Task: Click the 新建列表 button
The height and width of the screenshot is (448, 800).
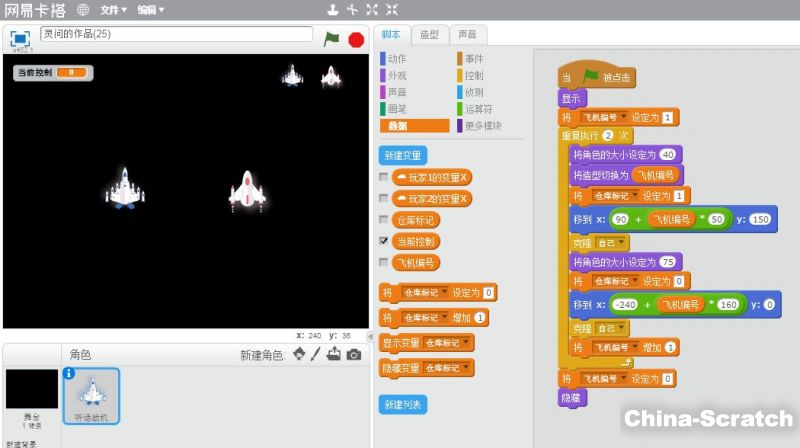Action: pos(403,405)
